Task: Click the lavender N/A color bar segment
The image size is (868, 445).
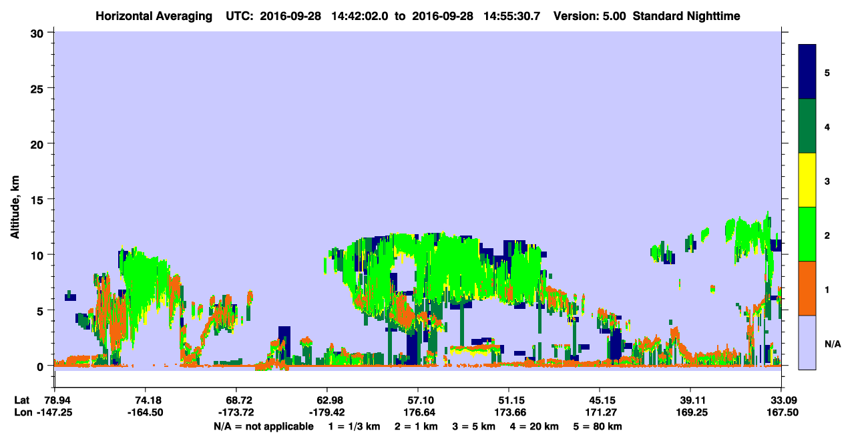Action: pos(807,342)
